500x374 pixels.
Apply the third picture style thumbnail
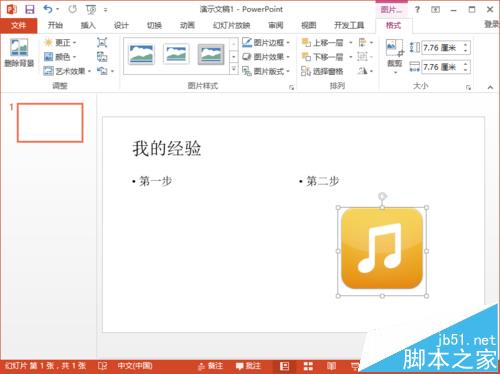tap(211, 54)
